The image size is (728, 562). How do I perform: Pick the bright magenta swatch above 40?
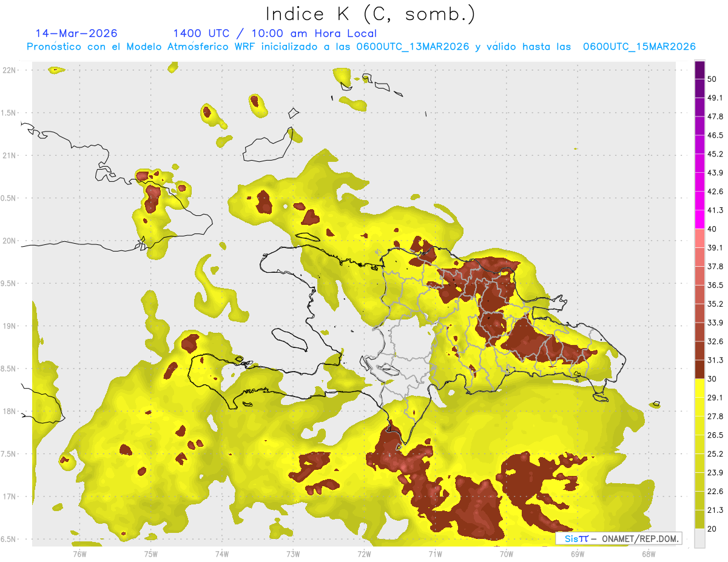click(x=699, y=219)
